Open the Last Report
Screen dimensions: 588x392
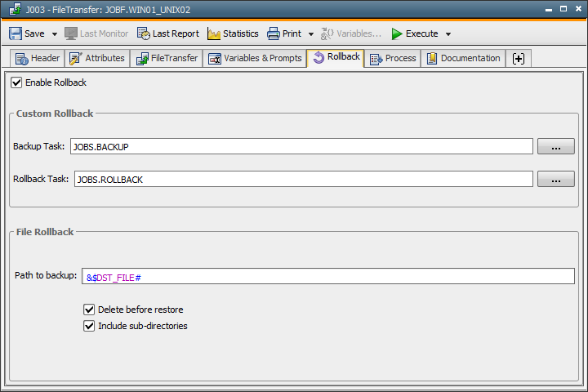pyautogui.click(x=168, y=33)
